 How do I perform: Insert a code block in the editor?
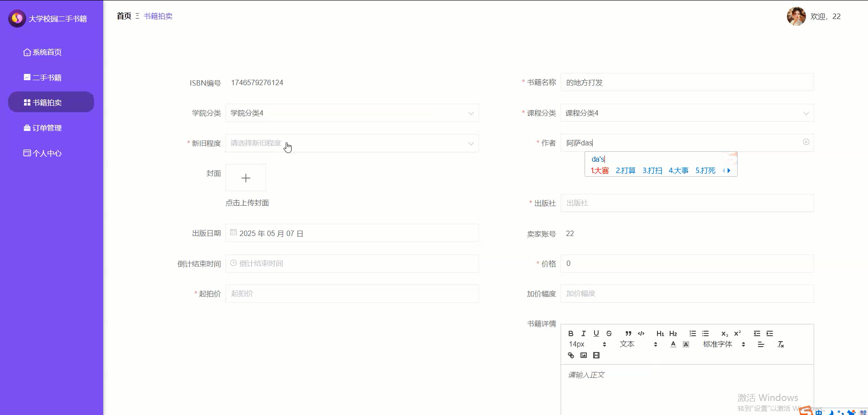[641, 334]
